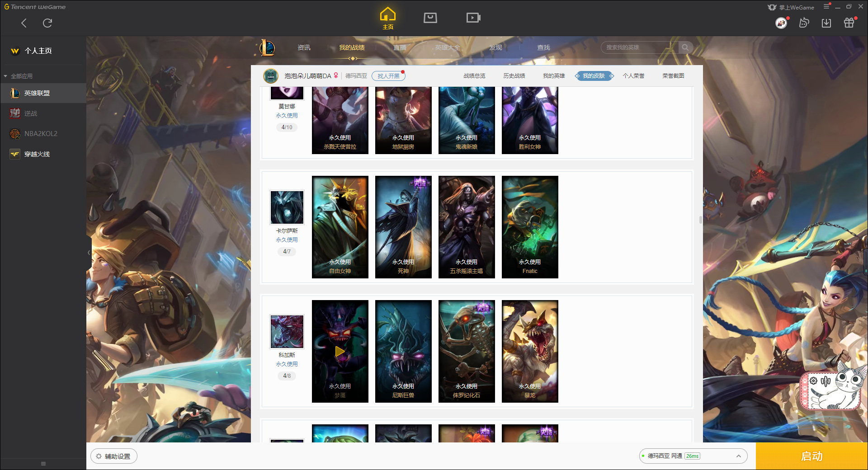Viewport: 868px width, 470px height.
Task: Select 逆战 in the sidebar
Action: point(43,113)
